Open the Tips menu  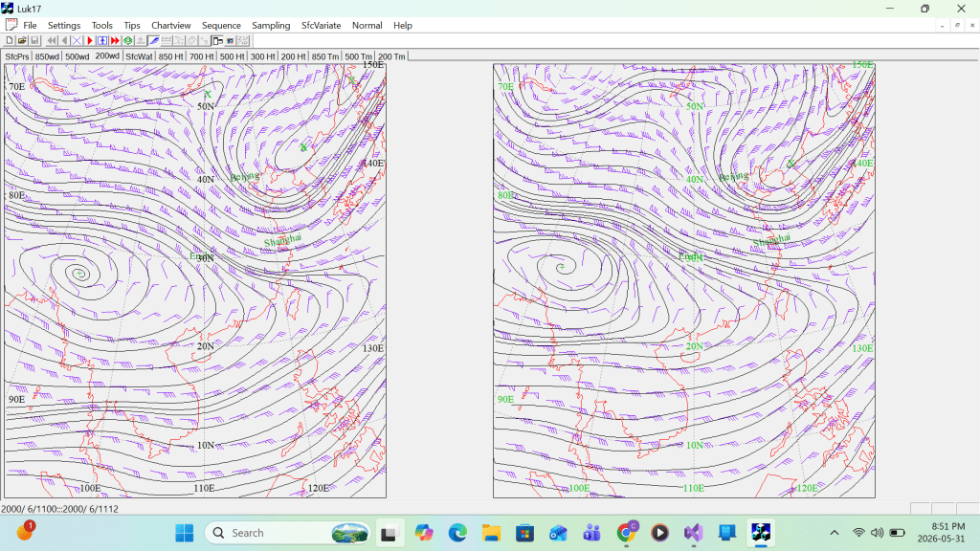point(132,26)
